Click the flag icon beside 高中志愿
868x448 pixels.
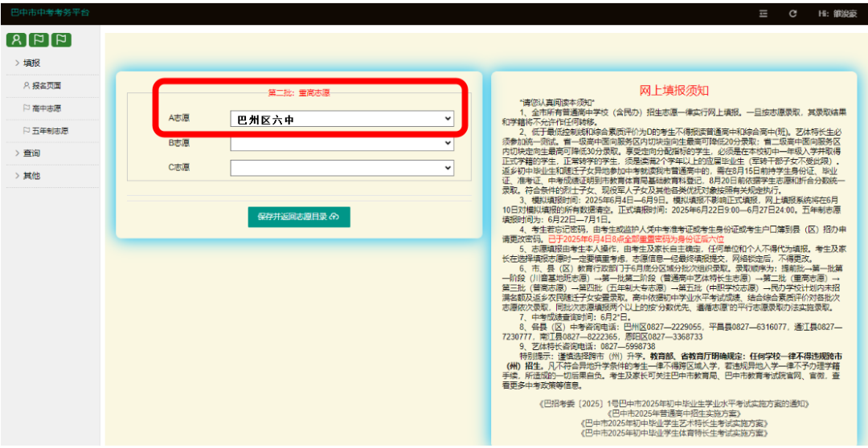click(27, 108)
